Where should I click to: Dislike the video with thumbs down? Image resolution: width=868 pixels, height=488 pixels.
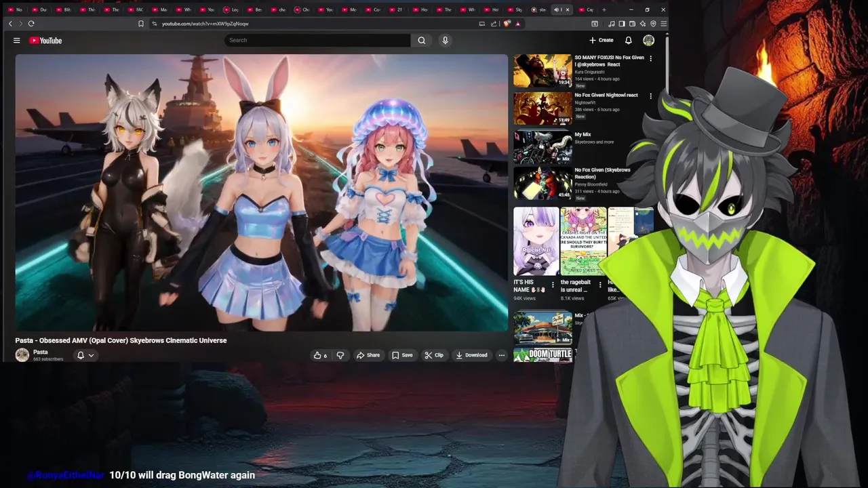coord(340,355)
